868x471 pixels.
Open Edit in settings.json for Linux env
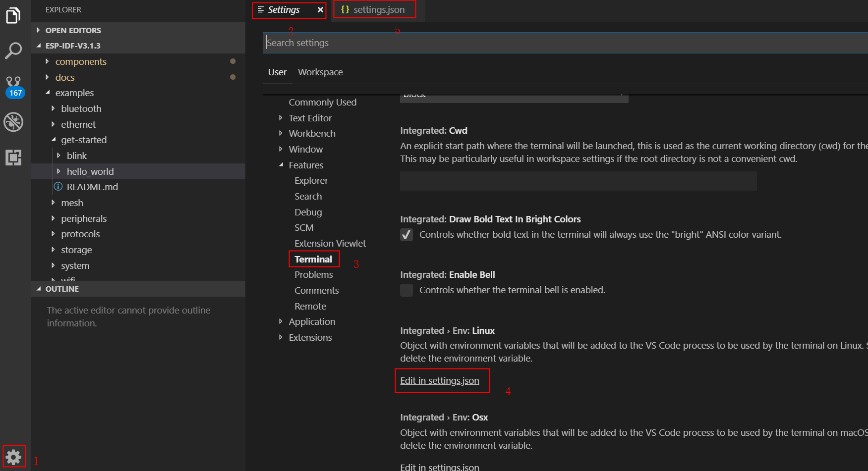click(x=439, y=380)
